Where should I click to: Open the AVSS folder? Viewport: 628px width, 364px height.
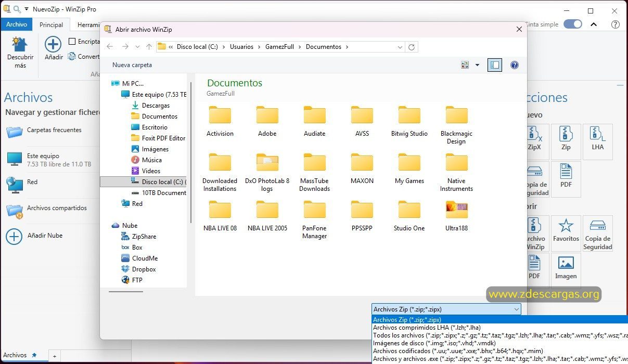tap(362, 121)
